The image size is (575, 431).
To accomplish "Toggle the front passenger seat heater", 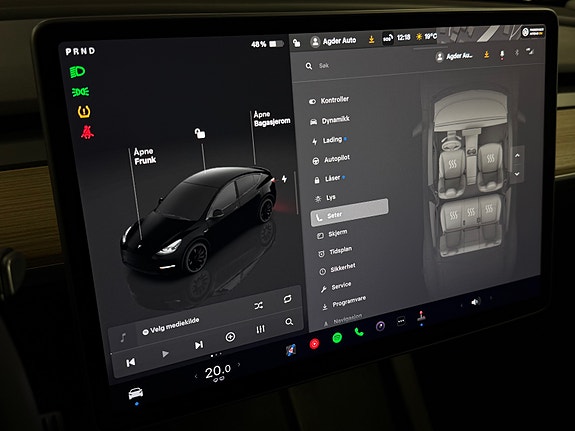I will [490, 158].
